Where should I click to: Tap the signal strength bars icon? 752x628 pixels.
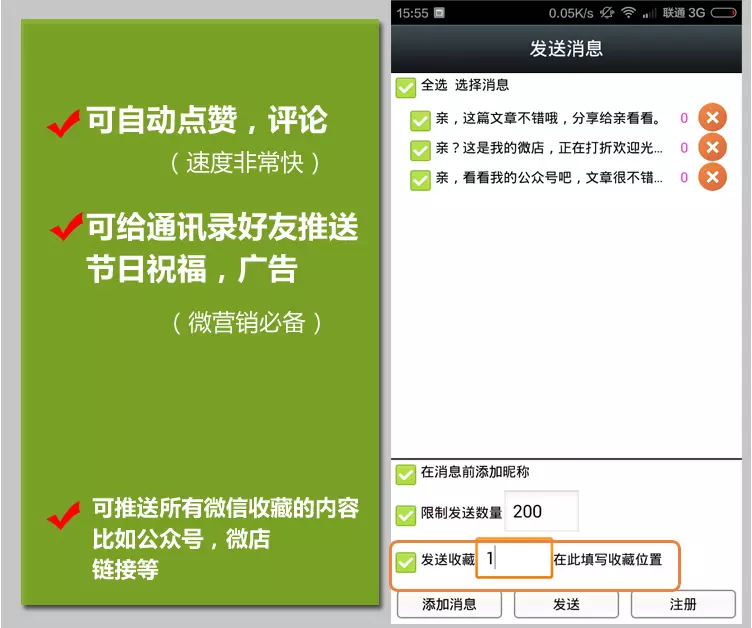click(649, 13)
